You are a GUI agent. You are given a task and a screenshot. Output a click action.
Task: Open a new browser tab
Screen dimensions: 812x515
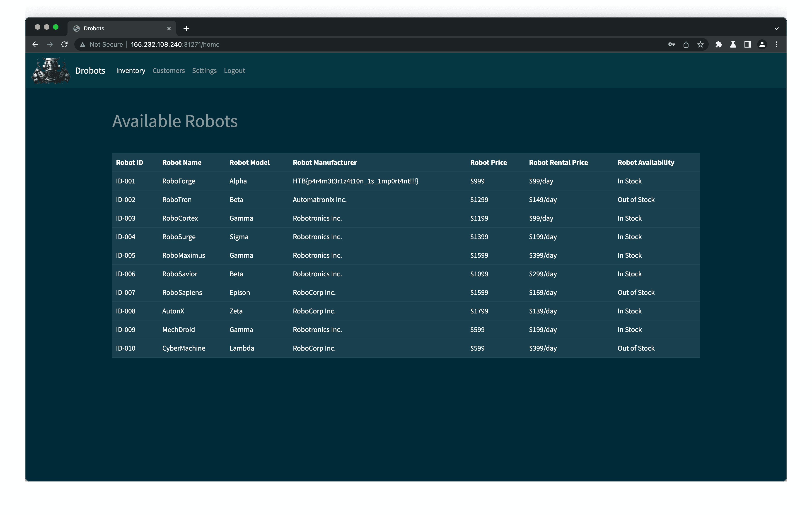186,29
